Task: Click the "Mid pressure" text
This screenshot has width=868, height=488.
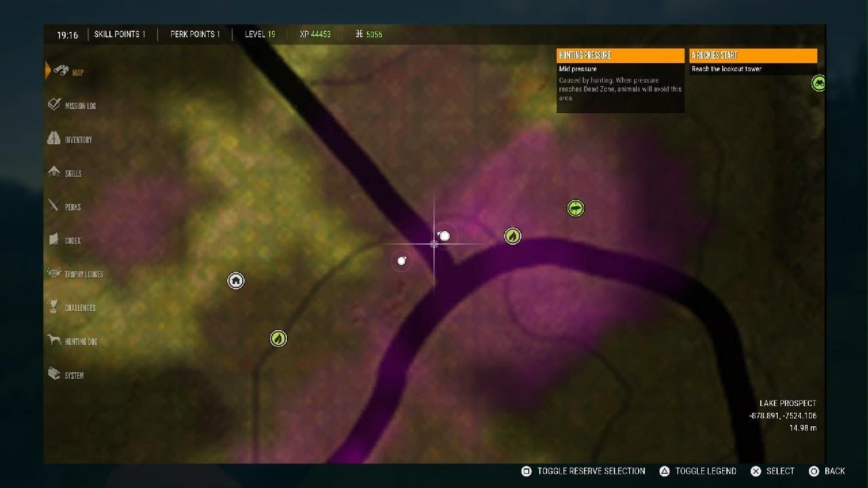Action: (578, 69)
